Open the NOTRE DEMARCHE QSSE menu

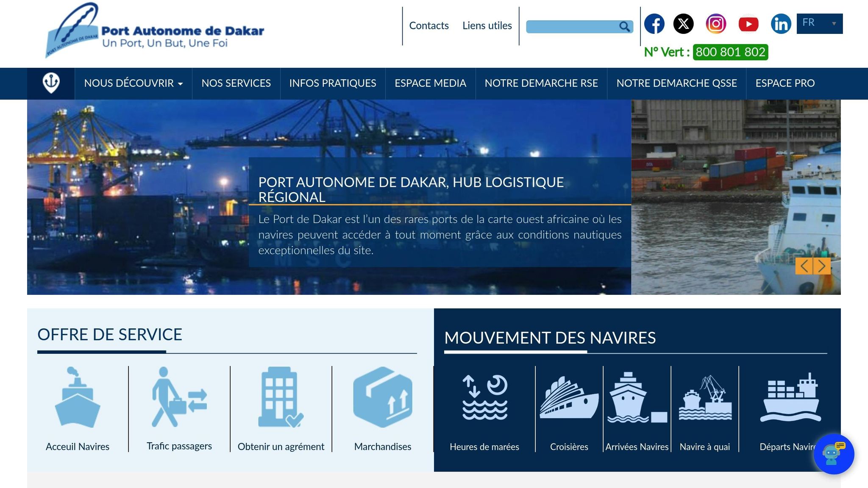point(677,83)
